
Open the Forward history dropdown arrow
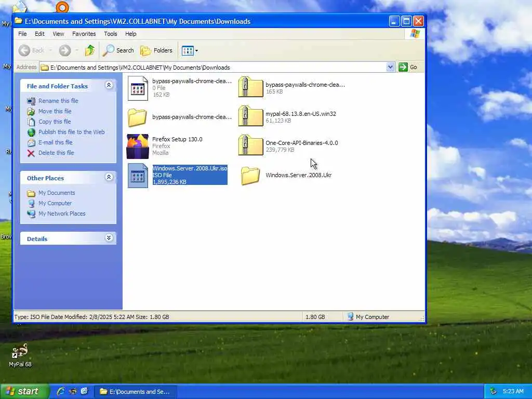pos(77,50)
